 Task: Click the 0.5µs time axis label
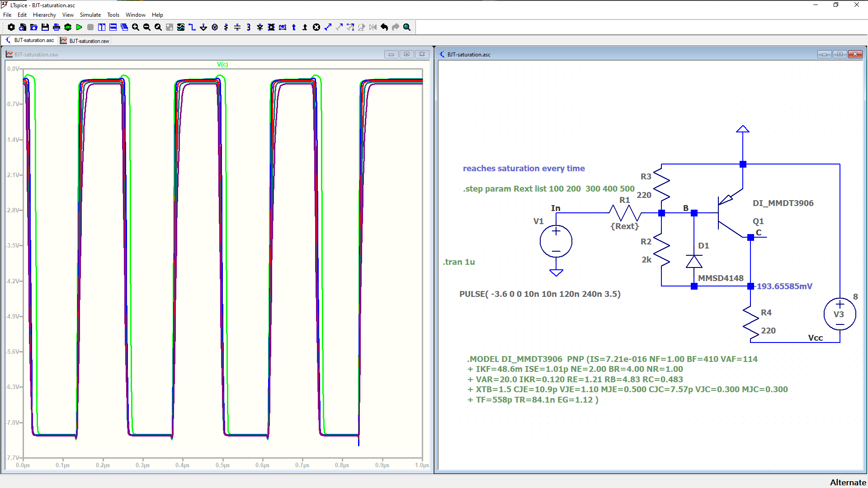(222, 465)
